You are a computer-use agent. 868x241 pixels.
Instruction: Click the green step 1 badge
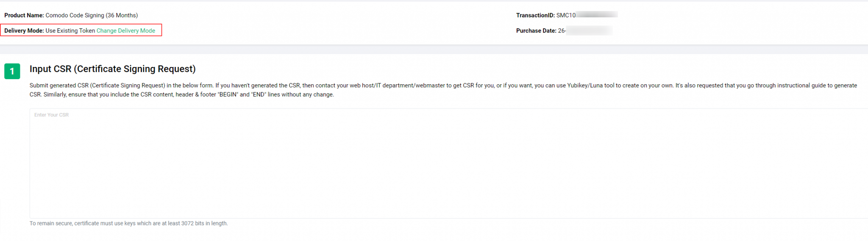(x=12, y=71)
